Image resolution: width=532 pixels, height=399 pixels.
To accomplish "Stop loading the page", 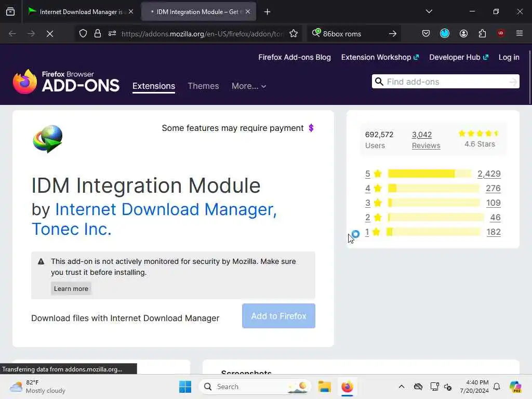I will (x=50, y=34).
